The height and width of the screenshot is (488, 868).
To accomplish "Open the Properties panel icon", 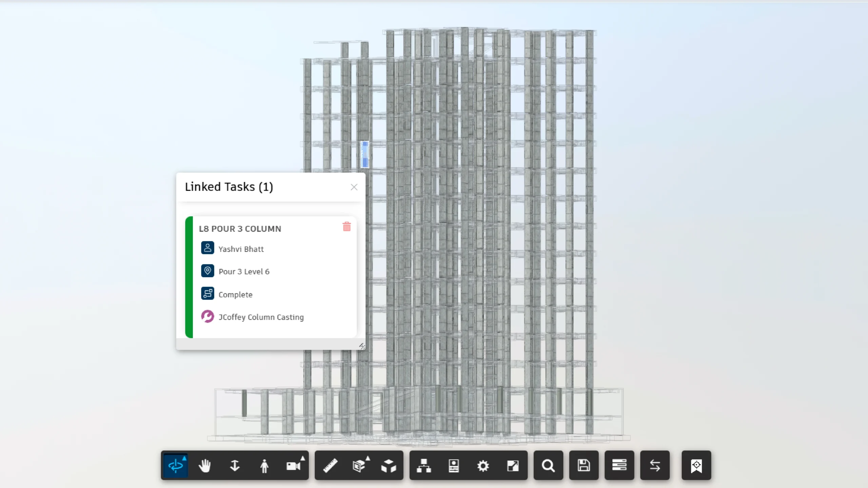I will (x=453, y=466).
